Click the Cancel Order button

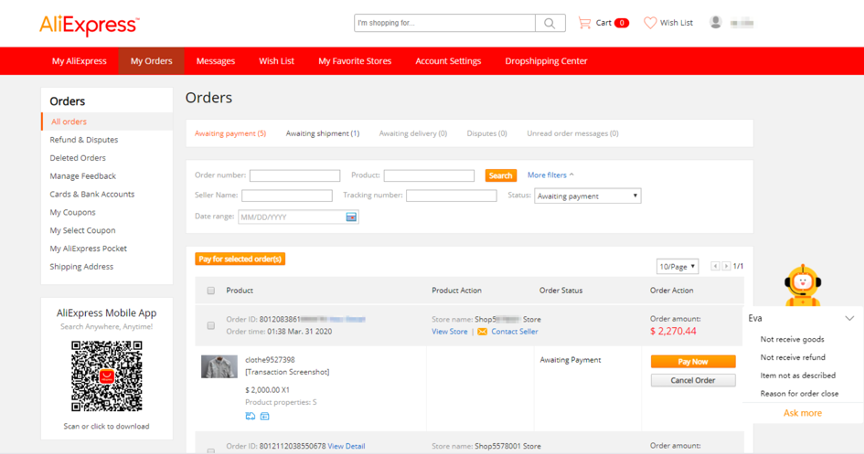coord(693,380)
